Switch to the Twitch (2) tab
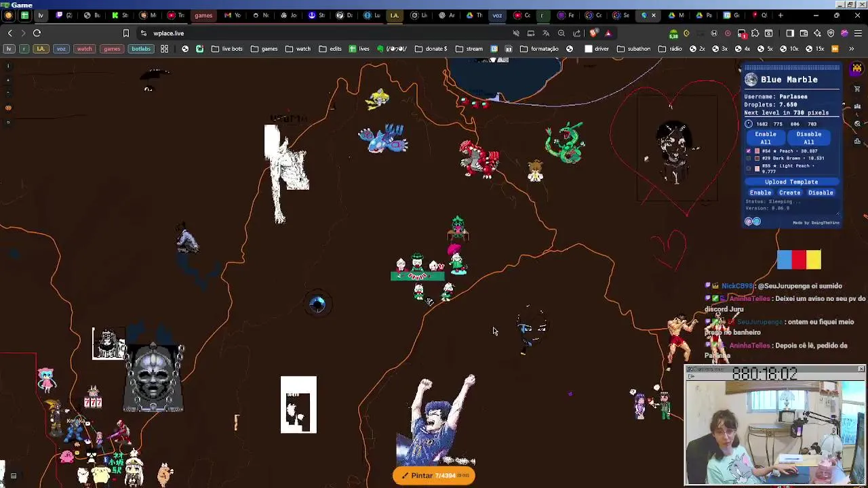Screen dimensions: 868x488 pyautogui.click(x=64, y=15)
